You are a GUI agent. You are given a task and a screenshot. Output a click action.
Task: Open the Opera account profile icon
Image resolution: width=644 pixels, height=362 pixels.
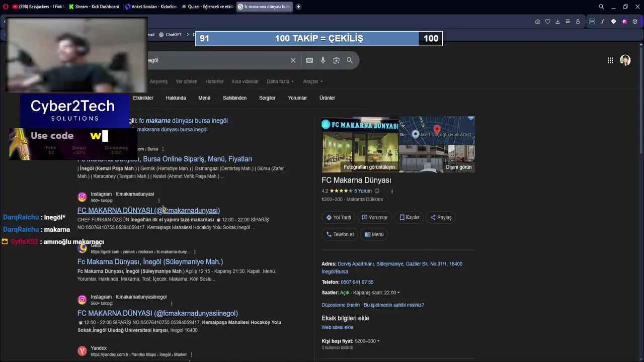click(578, 22)
